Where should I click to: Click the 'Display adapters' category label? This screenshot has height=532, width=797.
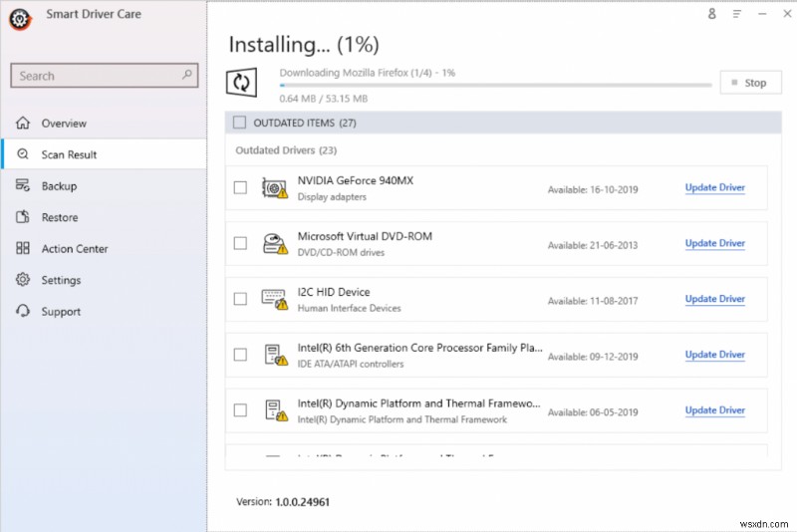pyautogui.click(x=332, y=197)
